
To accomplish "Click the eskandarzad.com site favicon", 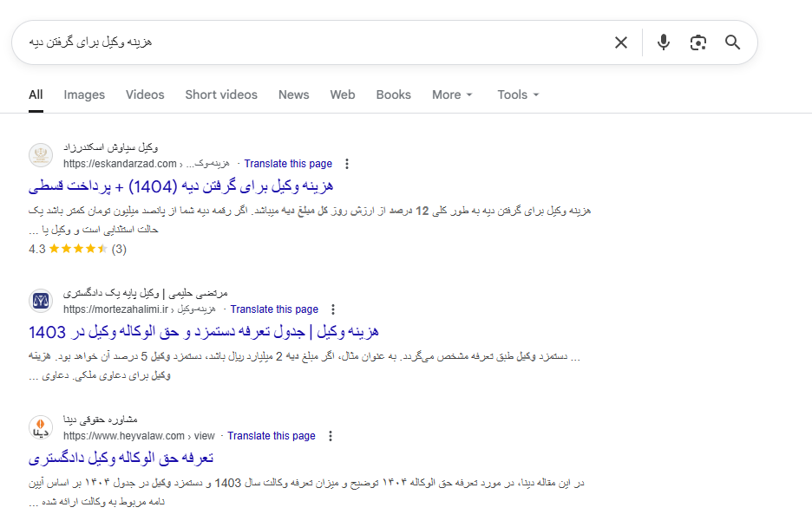I will coord(41,155).
